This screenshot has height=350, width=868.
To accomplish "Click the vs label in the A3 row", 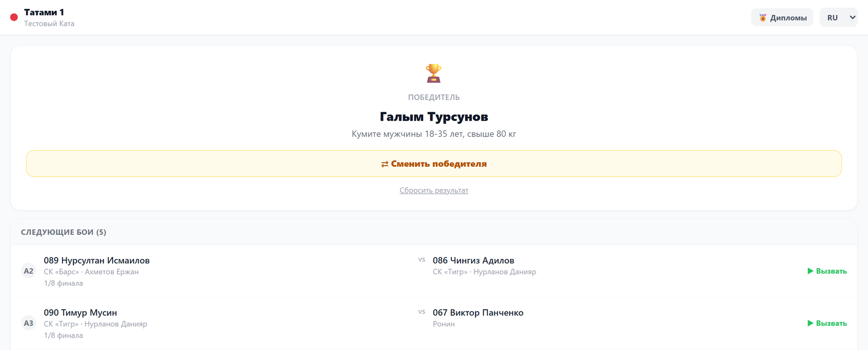I will point(422,311).
